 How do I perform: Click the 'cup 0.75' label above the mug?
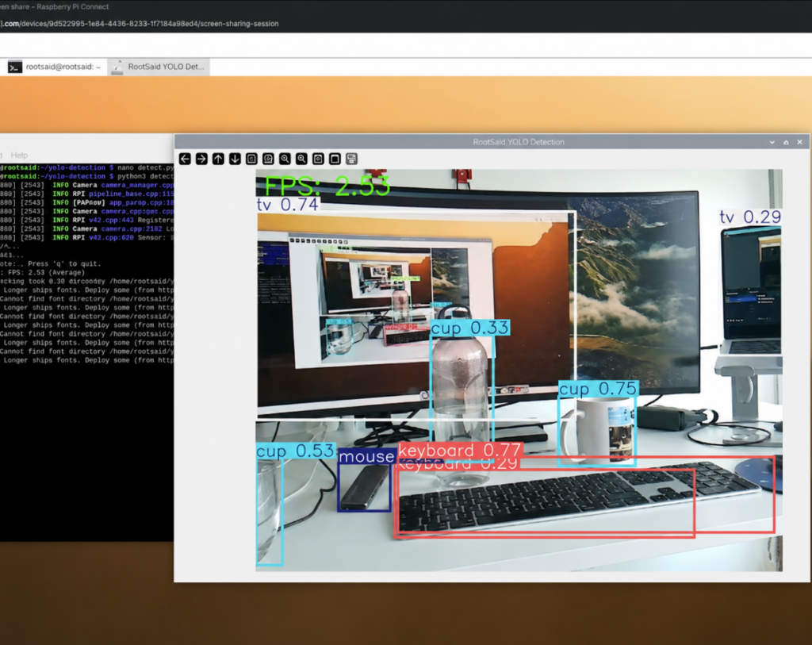tap(598, 389)
